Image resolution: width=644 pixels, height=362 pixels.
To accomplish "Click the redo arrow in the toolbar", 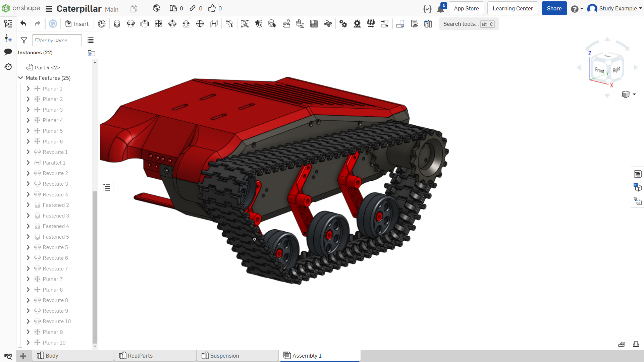I will tap(38, 24).
